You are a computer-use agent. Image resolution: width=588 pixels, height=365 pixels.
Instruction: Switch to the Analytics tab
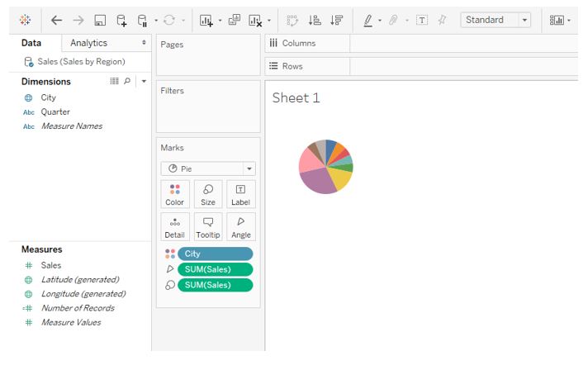pos(89,43)
